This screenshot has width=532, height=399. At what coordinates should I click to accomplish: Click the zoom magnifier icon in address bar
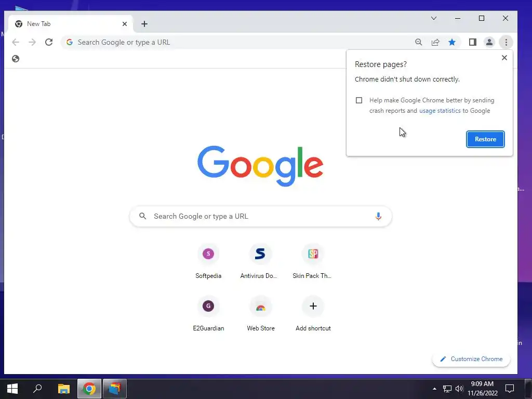419,42
